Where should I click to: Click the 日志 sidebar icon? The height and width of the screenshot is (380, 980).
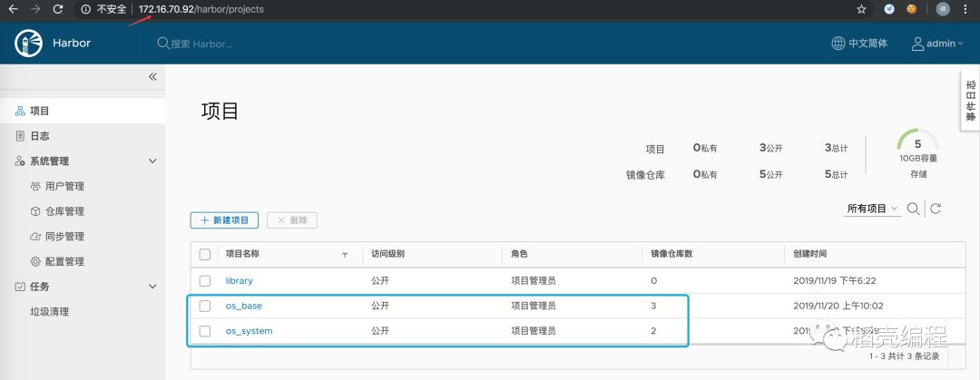coord(20,136)
